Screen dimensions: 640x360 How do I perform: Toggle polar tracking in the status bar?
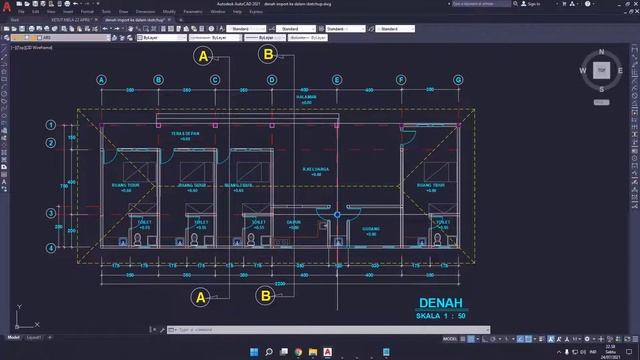[493, 339]
